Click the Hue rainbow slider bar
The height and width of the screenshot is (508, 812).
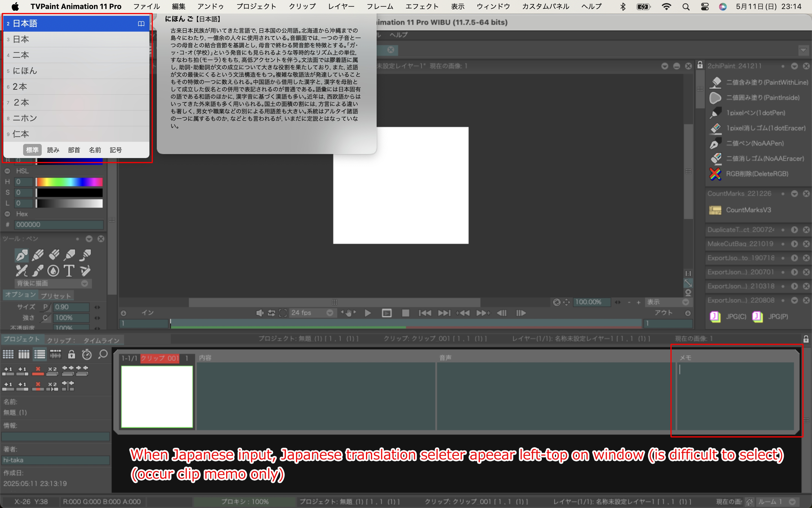click(x=69, y=182)
